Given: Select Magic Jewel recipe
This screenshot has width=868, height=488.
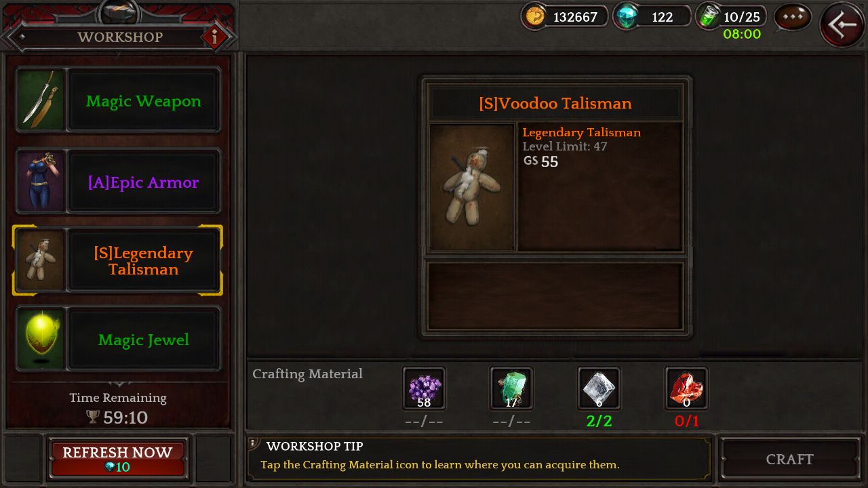Looking at the screenshot, I should [119, 339].
